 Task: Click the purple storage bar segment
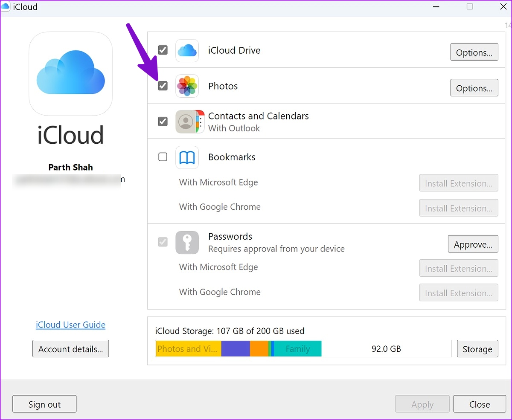tap(236, 348)
